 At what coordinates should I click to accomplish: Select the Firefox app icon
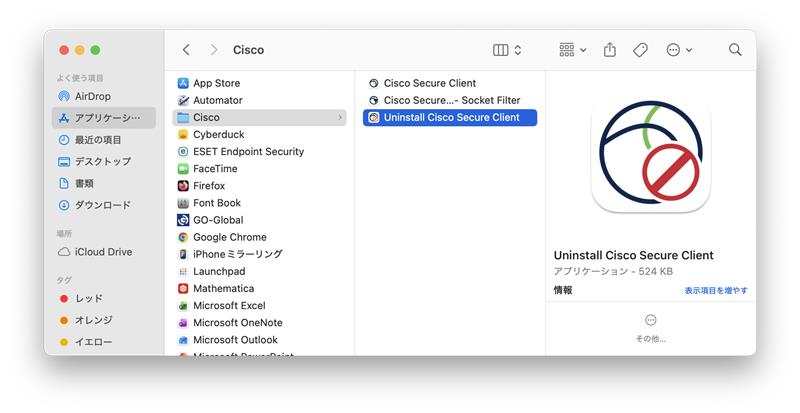point(183,186)
